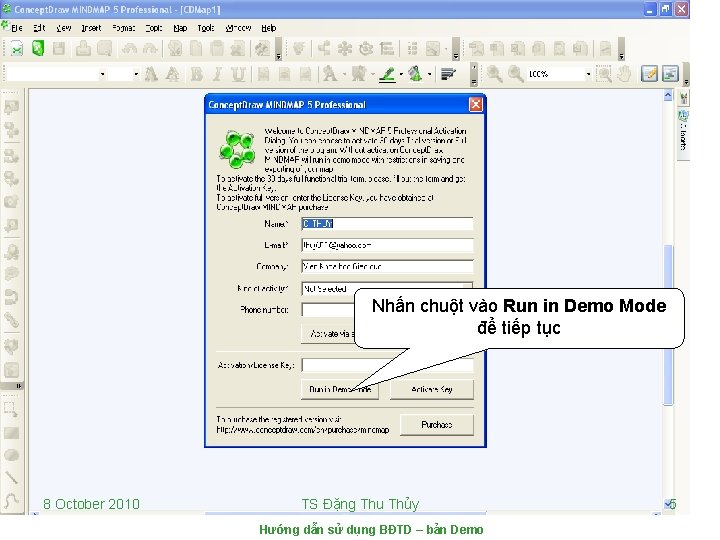Click the Zoom In magnifier icon
The image size is (720, 540).
click(495, 74)
